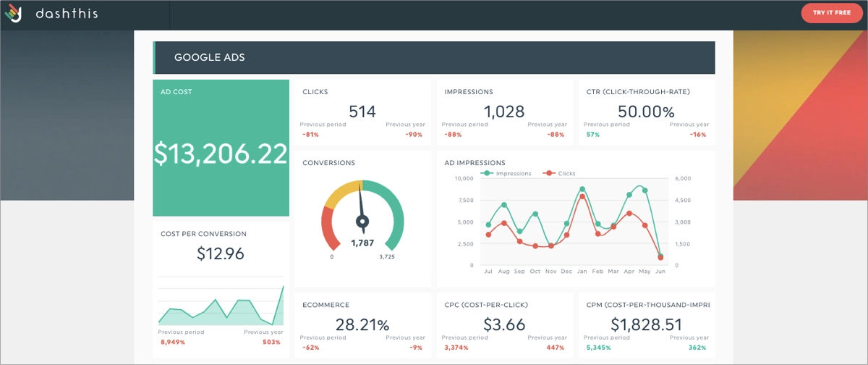
Task: Click the Jun data point on chart
Action: tap(660, 256)
